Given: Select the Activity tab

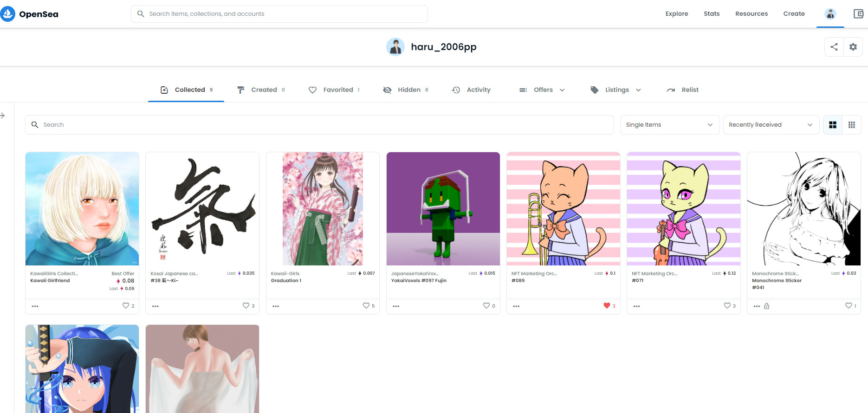Looking at the screenshot, I should point(471,90).
